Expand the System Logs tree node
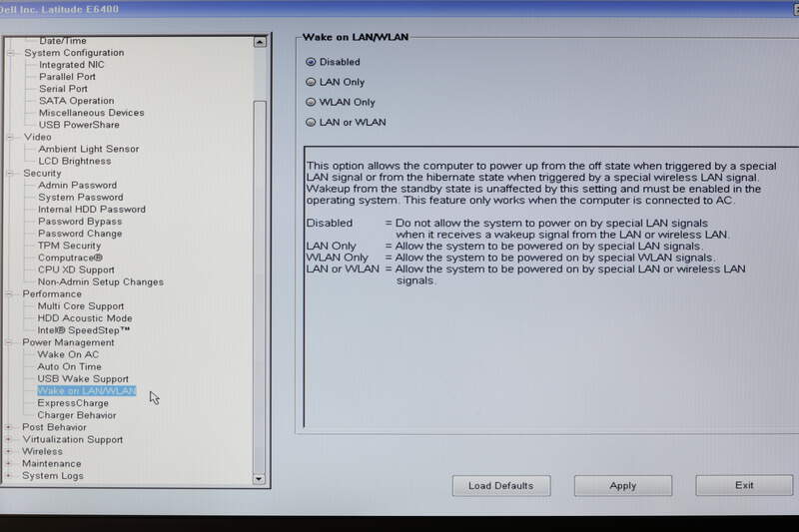Image resolution: width=799 pixels, height=532 pixels. (9, 476)
